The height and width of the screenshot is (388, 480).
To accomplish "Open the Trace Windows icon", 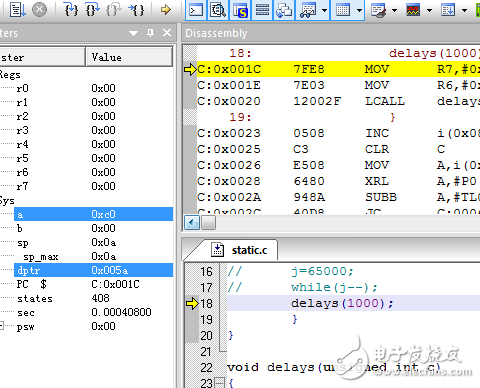I will pyautogui.click(x=448, y=10).
